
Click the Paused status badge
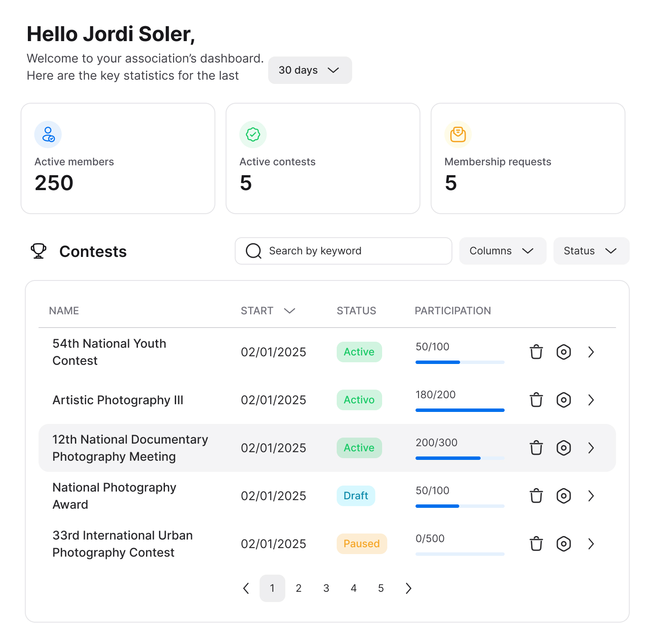pos(362,544)
